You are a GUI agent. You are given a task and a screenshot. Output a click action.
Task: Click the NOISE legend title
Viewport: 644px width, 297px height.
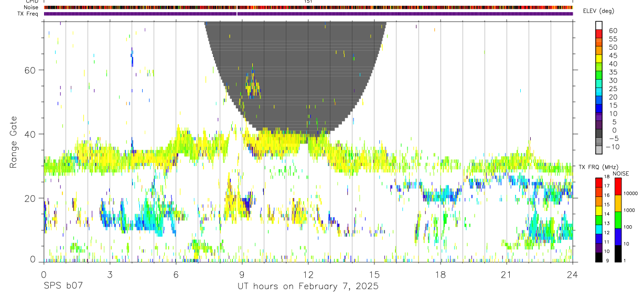coord(621,173)
